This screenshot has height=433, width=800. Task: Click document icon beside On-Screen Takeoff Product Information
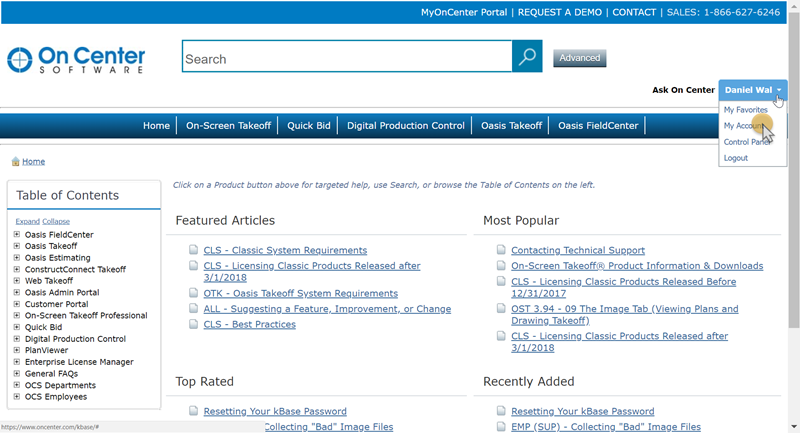coord(501,265)
